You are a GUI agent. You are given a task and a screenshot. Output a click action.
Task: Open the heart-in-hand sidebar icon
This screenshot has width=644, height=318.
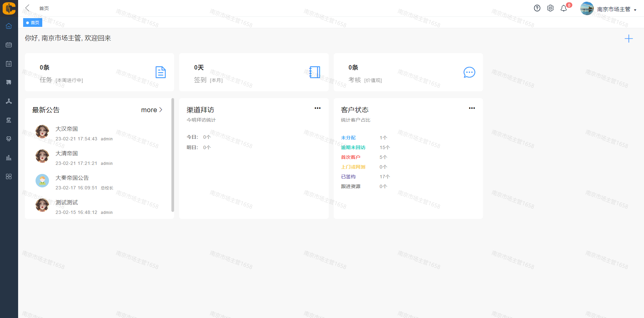pos(9,139)
